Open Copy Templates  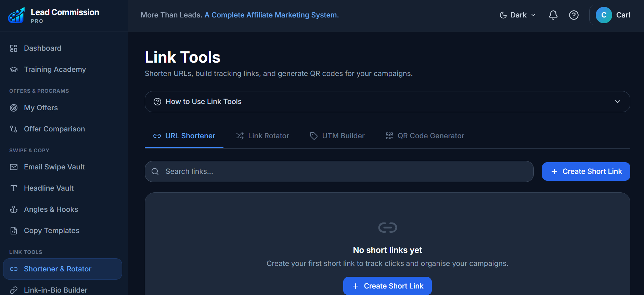[x=63, y=231]
